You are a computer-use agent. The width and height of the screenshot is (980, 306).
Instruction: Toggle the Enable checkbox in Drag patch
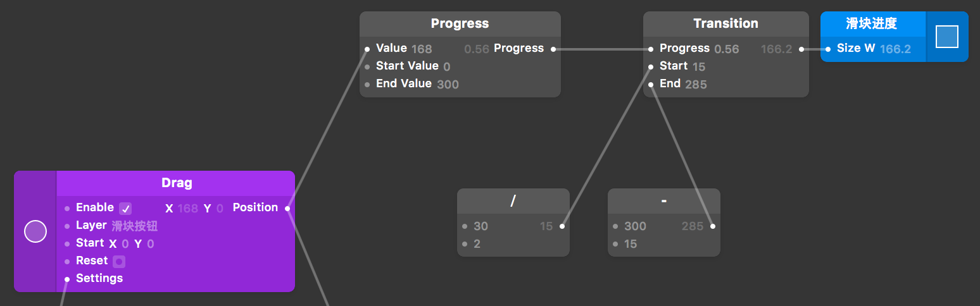click(125, 209)
